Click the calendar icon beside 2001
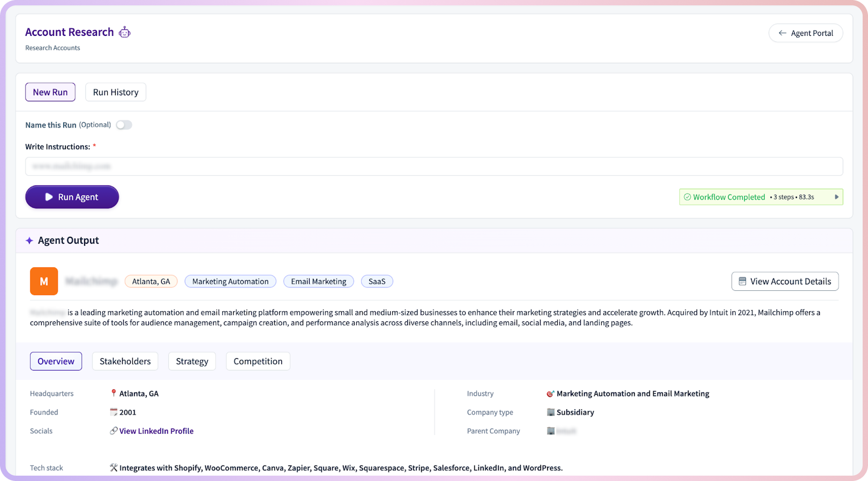 (x=114, y=412)
